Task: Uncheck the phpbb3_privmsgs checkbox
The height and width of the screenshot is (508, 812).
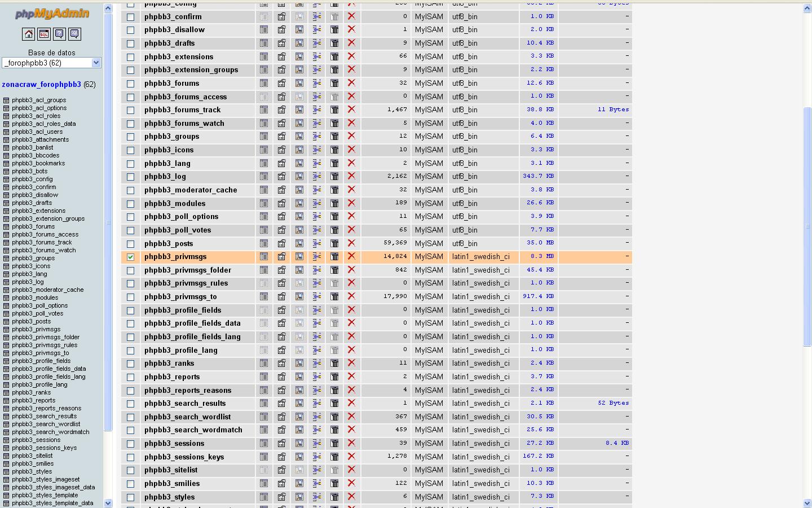Action: (130, 257)
